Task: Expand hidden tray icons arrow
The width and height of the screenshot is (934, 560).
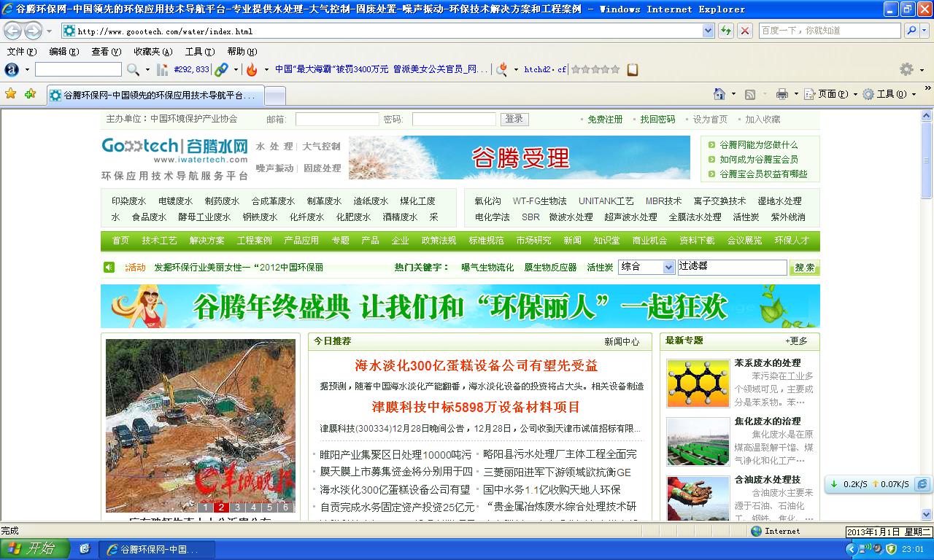Action: [852, 549]
